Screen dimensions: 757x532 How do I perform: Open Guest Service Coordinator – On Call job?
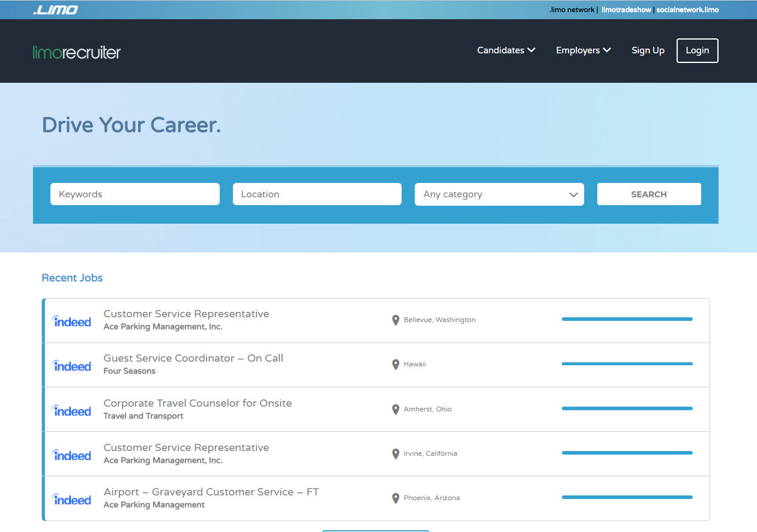(193, 358)
